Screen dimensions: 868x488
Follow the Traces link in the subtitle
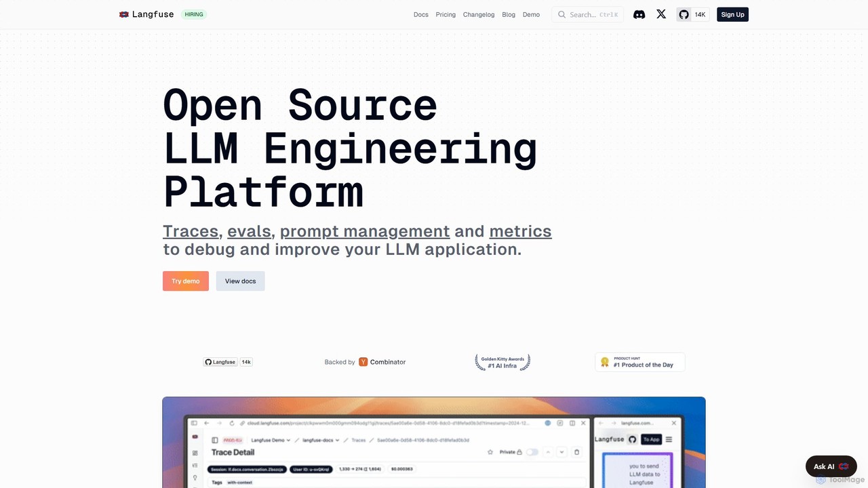coord(191,231)
